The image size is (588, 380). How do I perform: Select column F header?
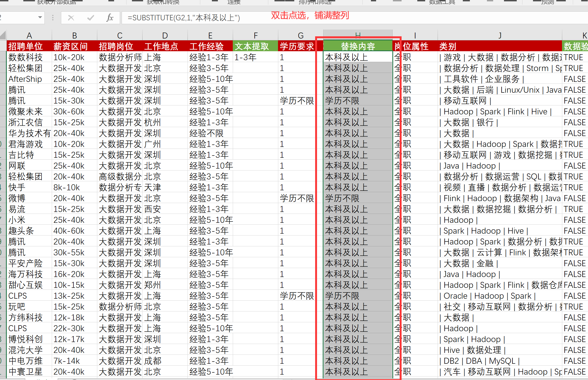255,36
